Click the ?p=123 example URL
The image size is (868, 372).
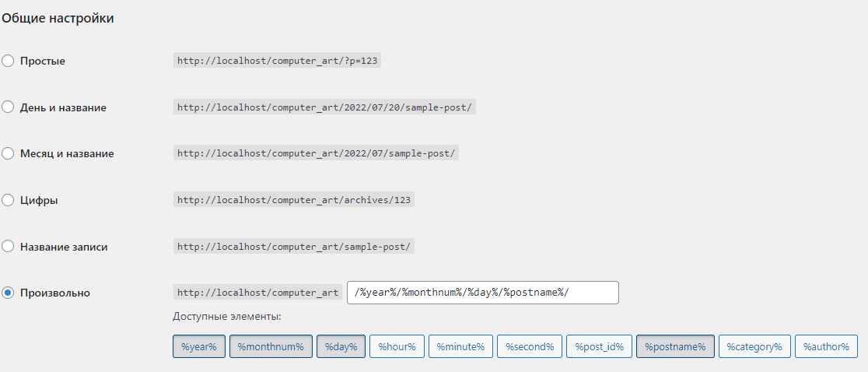[277, 61]
